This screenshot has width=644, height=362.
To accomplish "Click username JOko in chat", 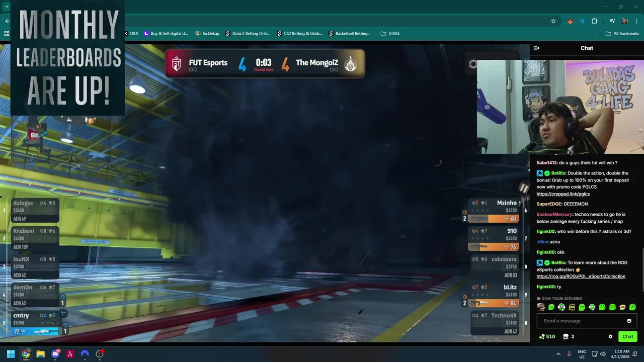I will click(x=541, y=242).
